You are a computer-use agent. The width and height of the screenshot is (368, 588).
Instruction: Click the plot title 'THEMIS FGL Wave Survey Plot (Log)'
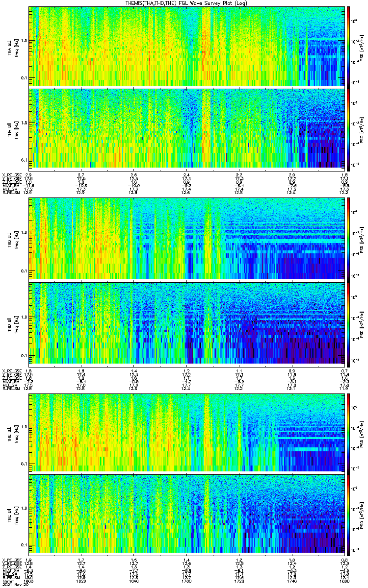tap(187, 3)
